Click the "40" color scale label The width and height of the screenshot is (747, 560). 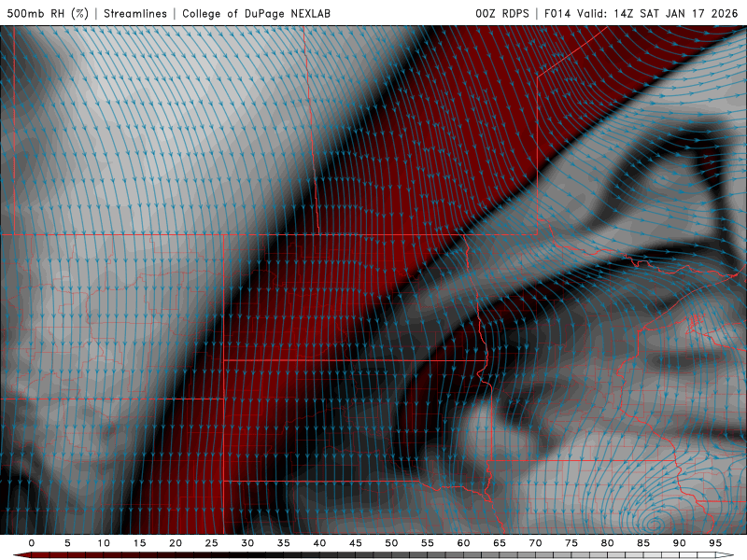319,543
